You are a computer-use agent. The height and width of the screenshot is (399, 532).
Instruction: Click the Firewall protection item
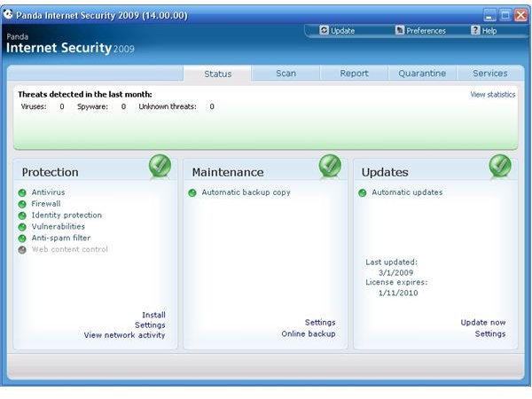pos(46,204)
